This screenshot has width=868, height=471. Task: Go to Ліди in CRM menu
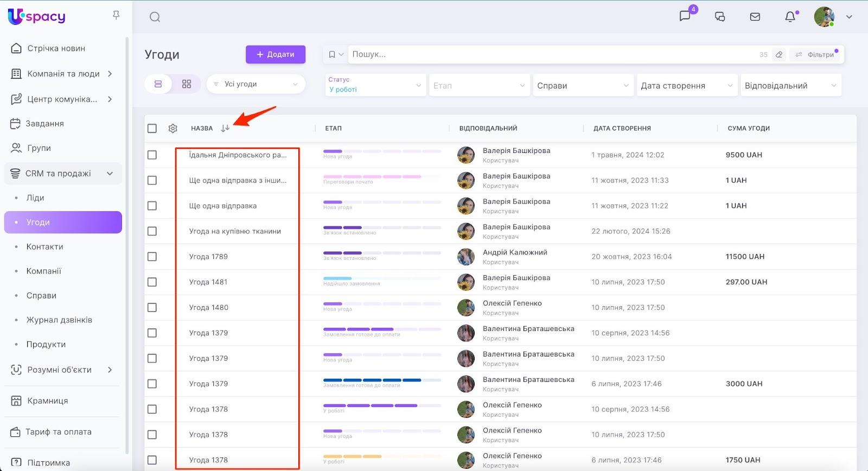35,198
